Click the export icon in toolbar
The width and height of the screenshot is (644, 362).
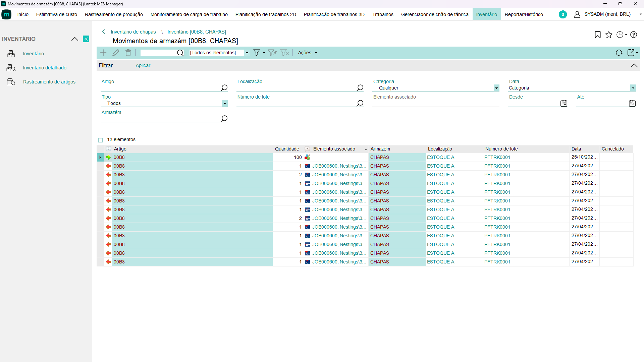[x=631, y=53]
